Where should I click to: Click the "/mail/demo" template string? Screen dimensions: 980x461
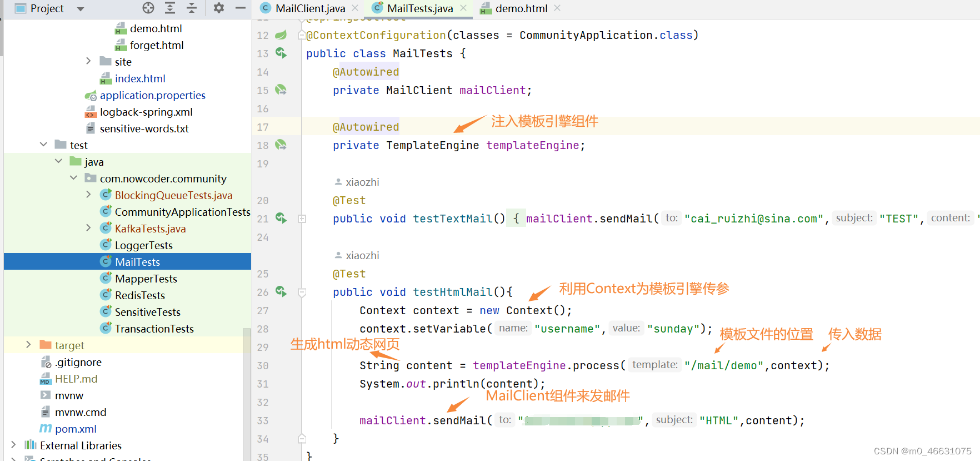pyautogui.click(x=724, y=365)
